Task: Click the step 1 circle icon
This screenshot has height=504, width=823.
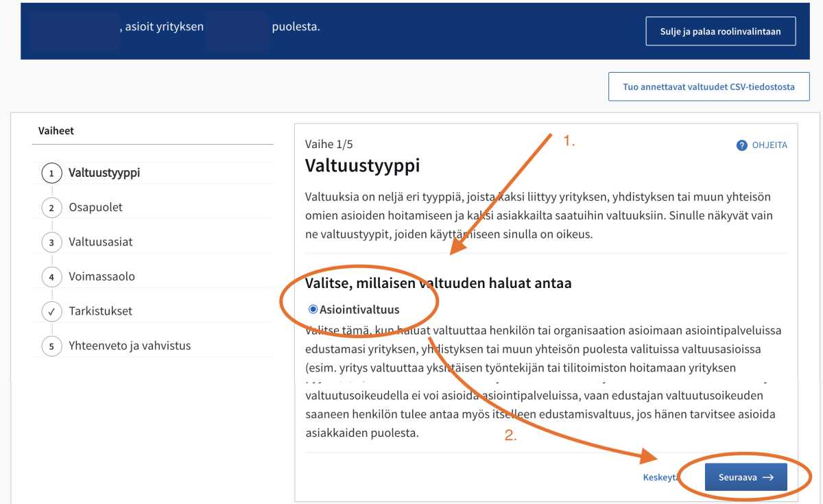Action: tap(51, 173)
